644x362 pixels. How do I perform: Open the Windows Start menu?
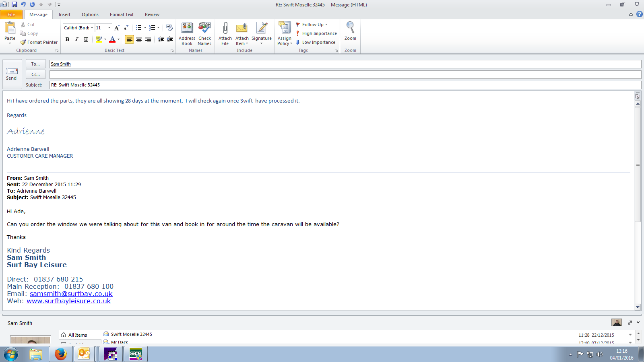click(11, 354)
